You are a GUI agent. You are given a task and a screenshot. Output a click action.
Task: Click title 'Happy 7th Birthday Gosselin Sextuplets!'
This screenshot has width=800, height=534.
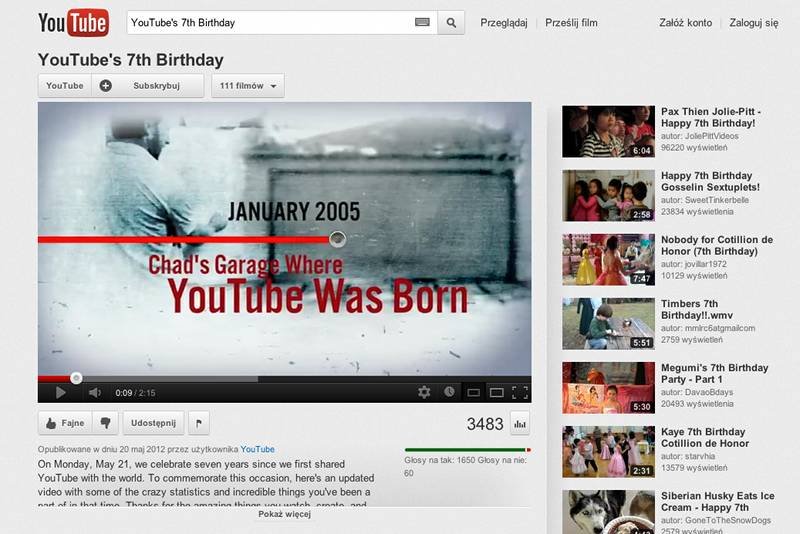point(710,182)
